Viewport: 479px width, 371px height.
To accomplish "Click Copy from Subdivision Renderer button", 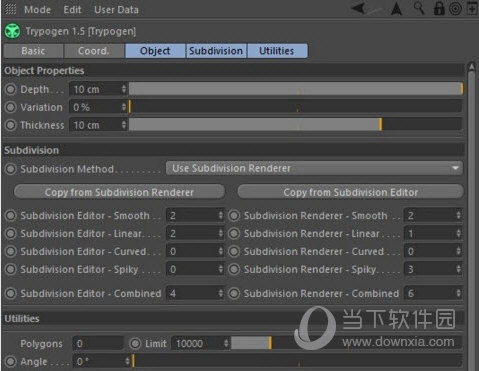I will (119, 192).
